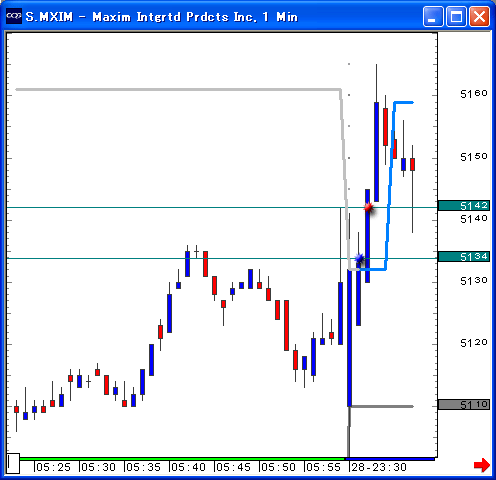
Task: Click the 5120 price scale value
Action: [x=474, y=343]
